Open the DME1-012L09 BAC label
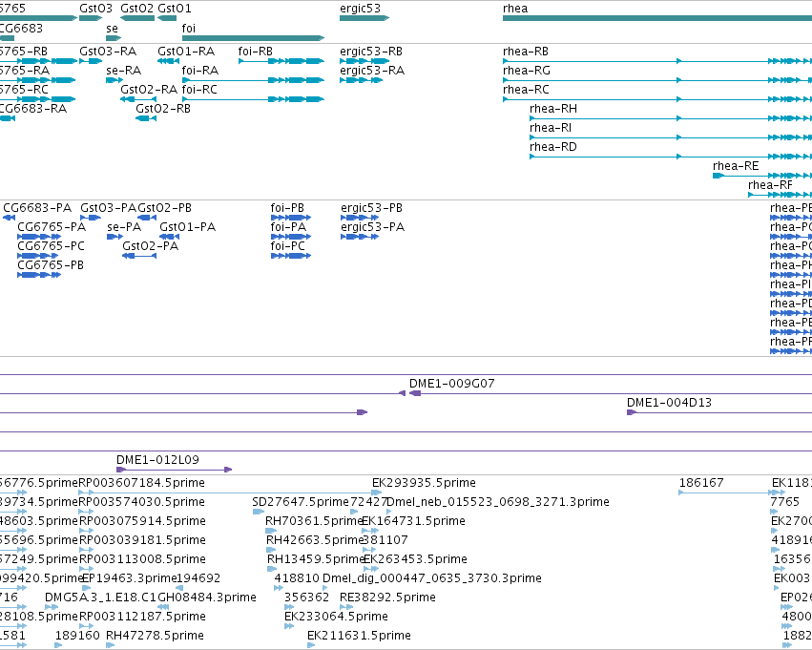The image size is (812, 650). coord(157,460)
